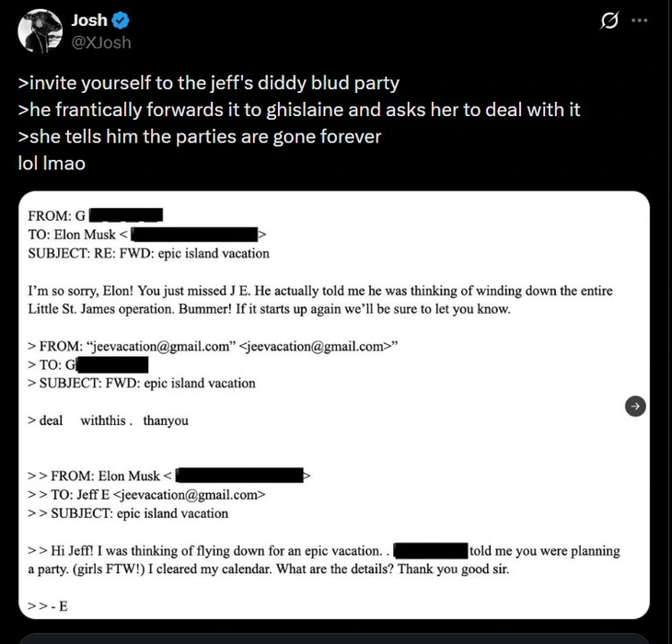
Task: Open the three-dot more options menu
Action: pyautogui.click(x=640, y=21)
